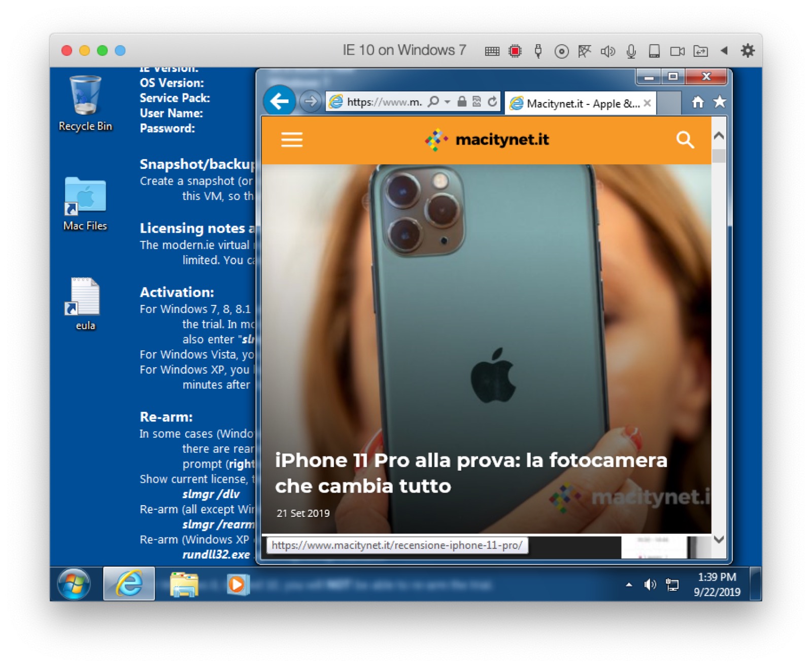Image resolution: width=812 pixels, height=667 pixels.
Task: Click the page scrollbar down arrow
Action: 719,539
